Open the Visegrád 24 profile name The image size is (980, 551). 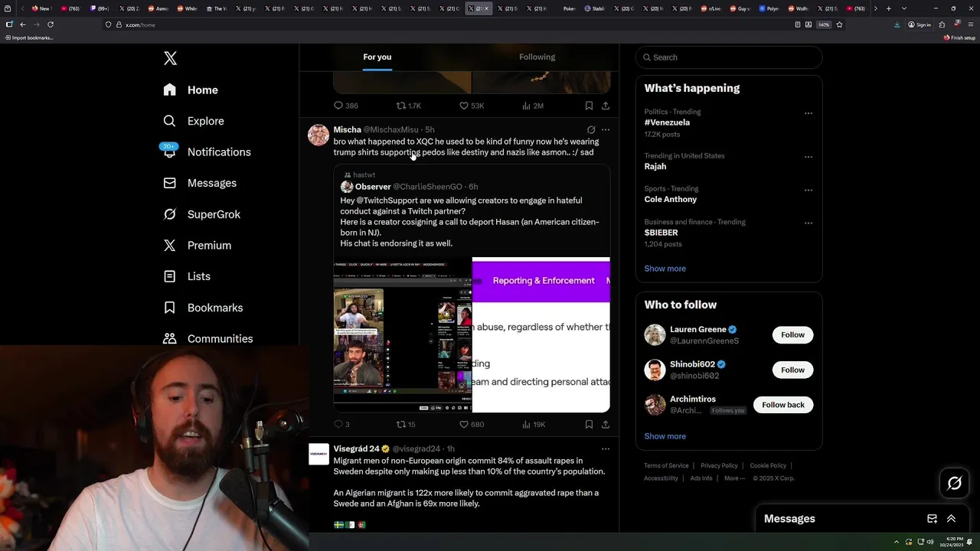click(357, 448)
